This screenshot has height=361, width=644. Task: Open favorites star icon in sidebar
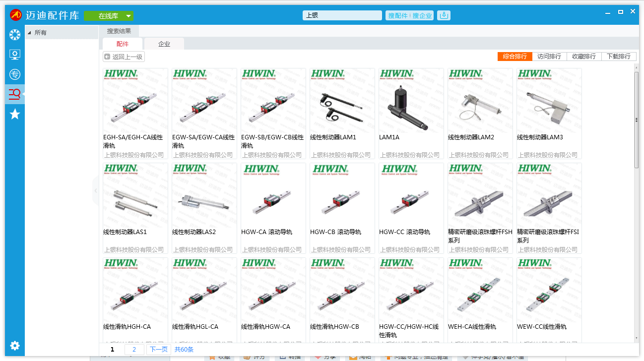[15, 114]
